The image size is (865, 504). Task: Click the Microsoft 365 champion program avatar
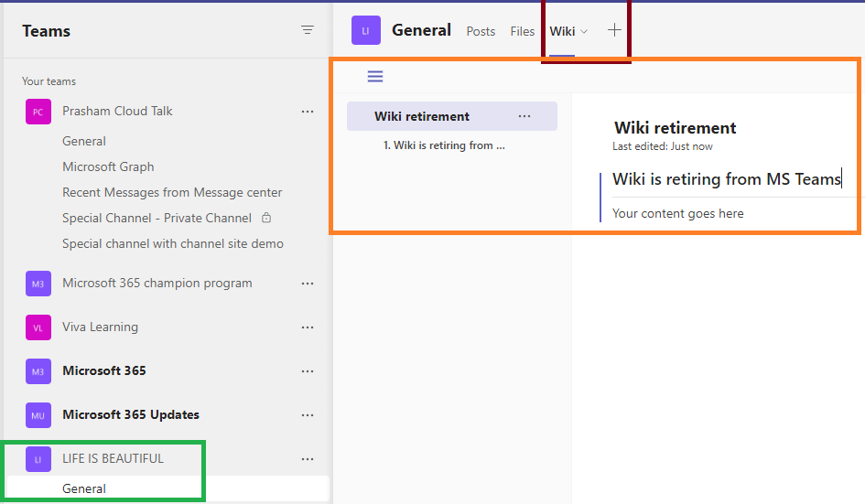pyautogui.click(x=38, y=284)
